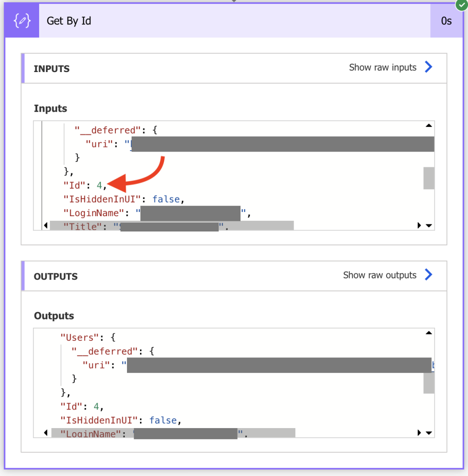Click the scroll-down arrow in the Inputs panel
Screen dimensions: 468x476
tap(428, 225)
